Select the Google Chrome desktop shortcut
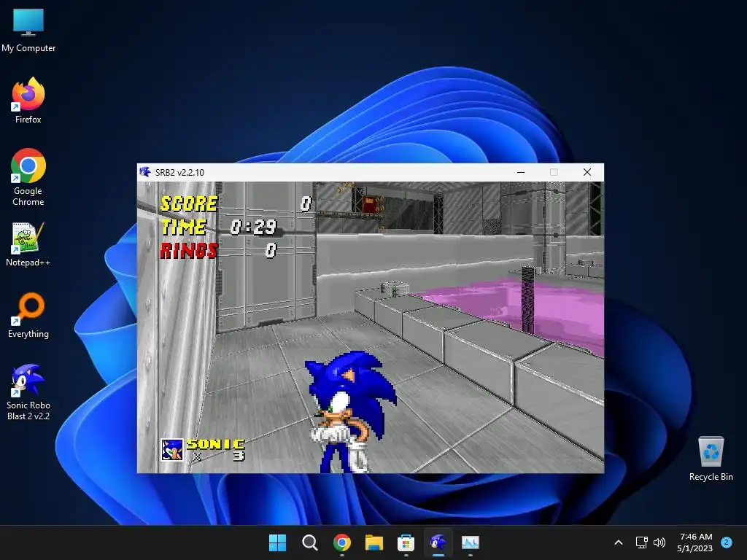 [x=28, y=177]
